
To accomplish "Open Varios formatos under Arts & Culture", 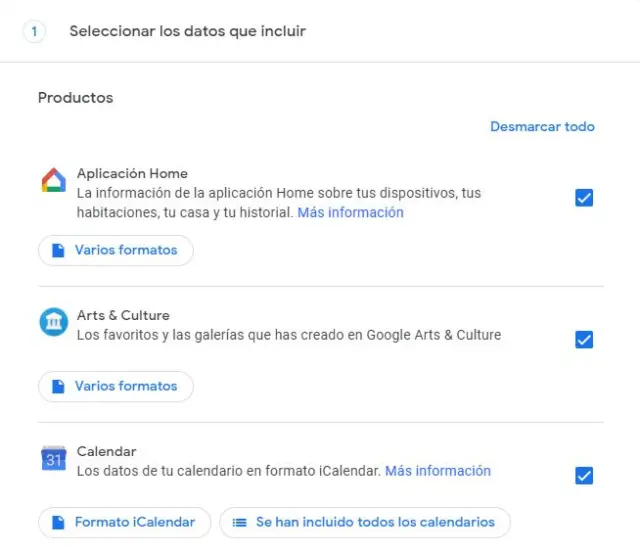I will point(116,386).
